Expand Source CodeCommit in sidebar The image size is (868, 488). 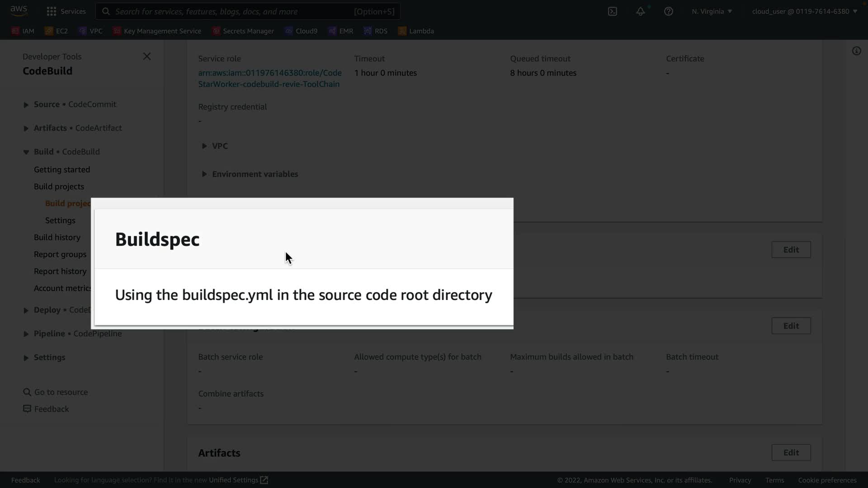click(x=26, y=105)
